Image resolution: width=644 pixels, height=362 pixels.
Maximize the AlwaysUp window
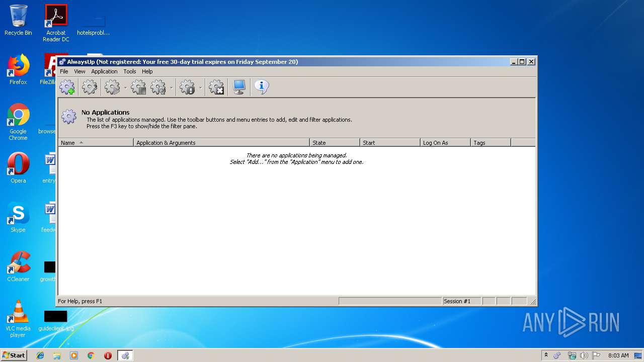(522, 61)
